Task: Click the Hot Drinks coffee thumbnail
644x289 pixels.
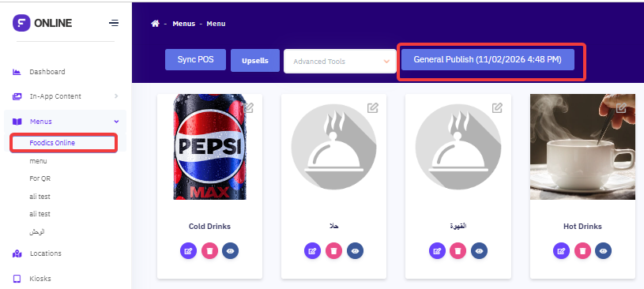Action: click(x=582, y=147)
